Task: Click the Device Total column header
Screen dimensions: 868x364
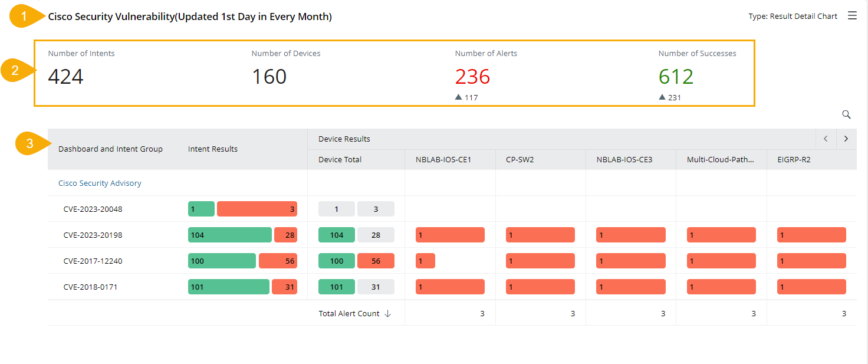Action: click(x=340, y=159)
